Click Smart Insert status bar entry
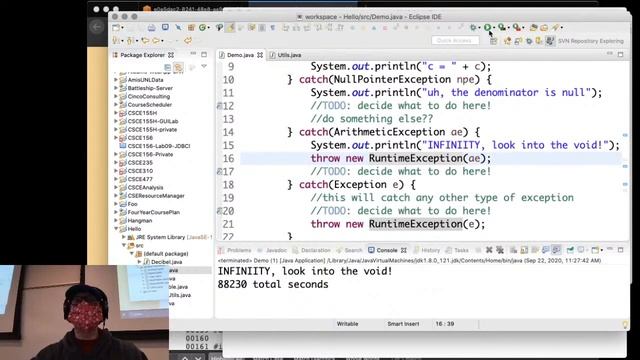The height and width of the screenshot is (360, 640). click(x=403, y=324)
